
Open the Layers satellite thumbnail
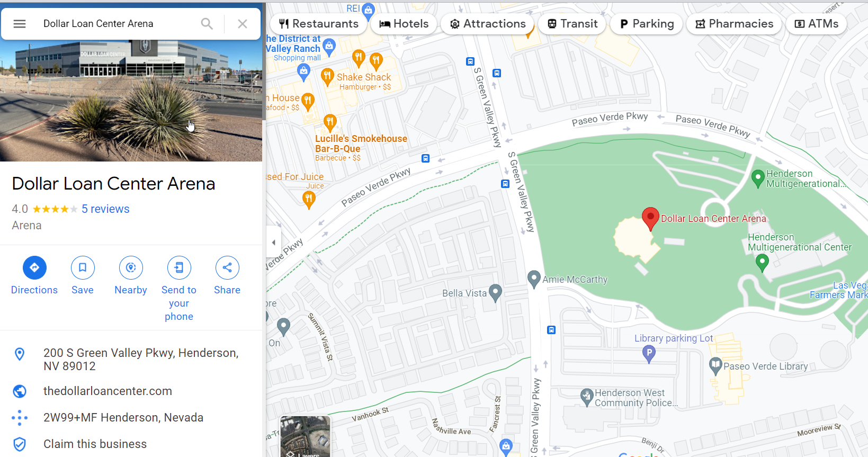tap(305, 436)
